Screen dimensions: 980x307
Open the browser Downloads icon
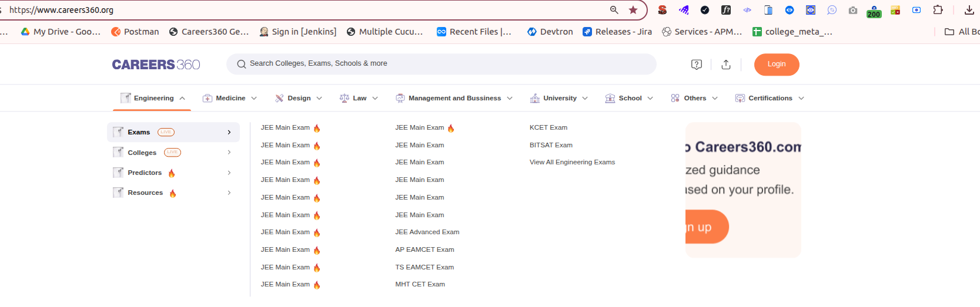pos(969,10)
